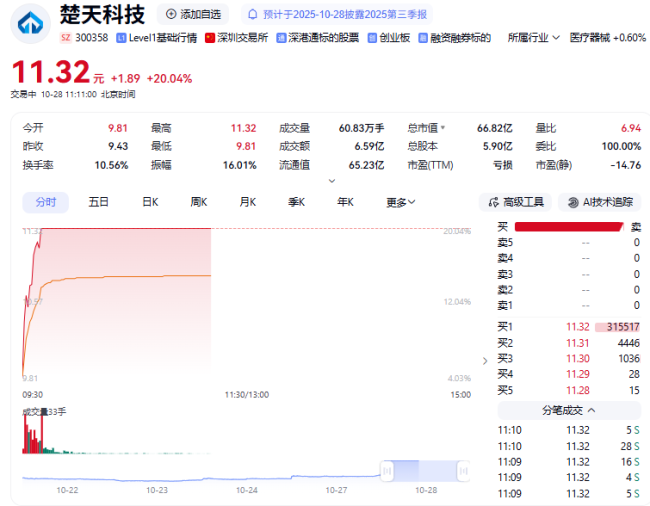
Task: Open the 更多 chart period dropdown
Action: 412,202
